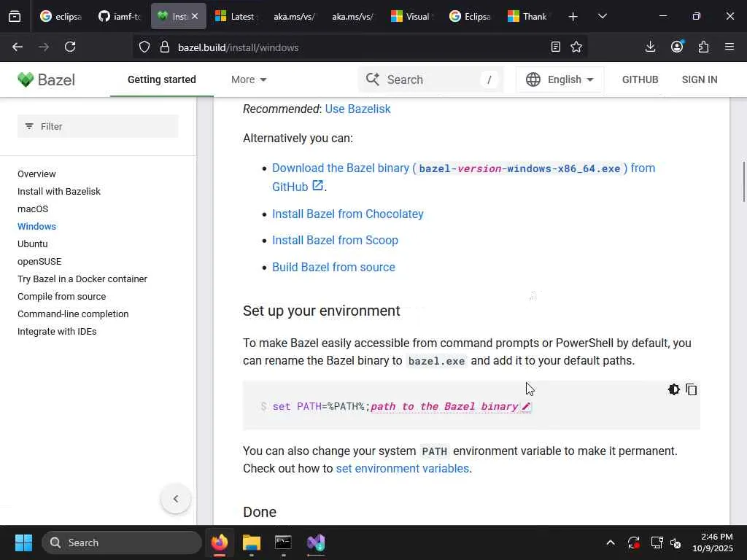The height and width of the screenshot is (560, 747).
Task: Click the site padlock icon
Action: pos(165,47)
